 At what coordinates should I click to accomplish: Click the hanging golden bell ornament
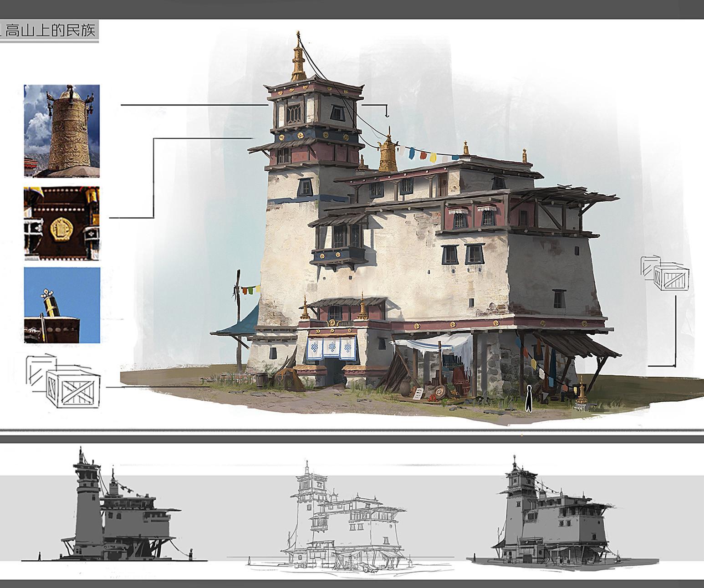pos(388,151)
